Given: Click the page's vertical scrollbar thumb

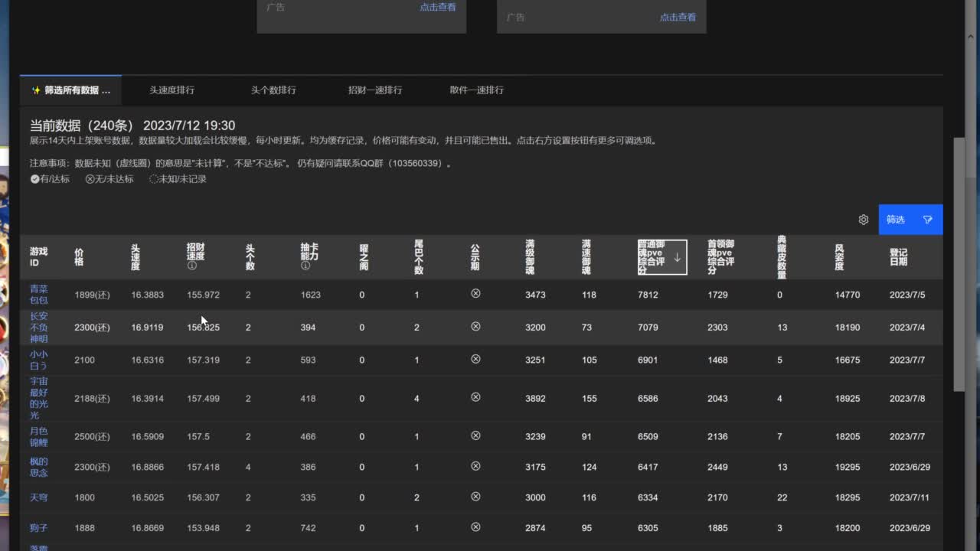Looking at the screenshot, I should (x=959, y=264).
